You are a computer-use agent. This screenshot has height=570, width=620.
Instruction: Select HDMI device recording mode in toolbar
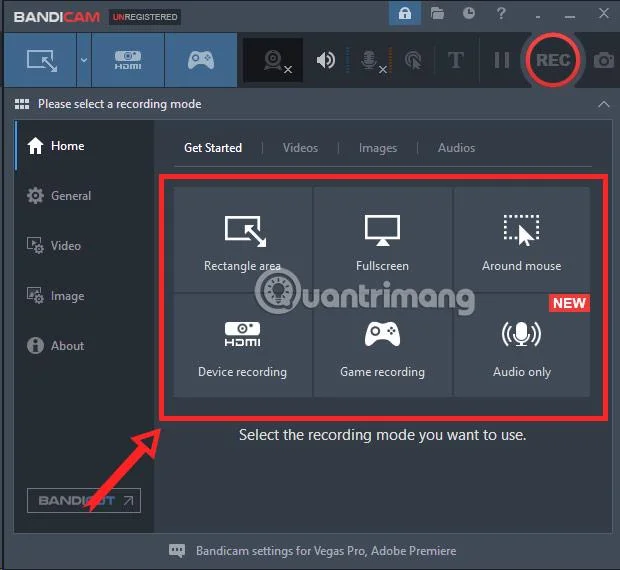pyautogui.click(x=128, y=60)
